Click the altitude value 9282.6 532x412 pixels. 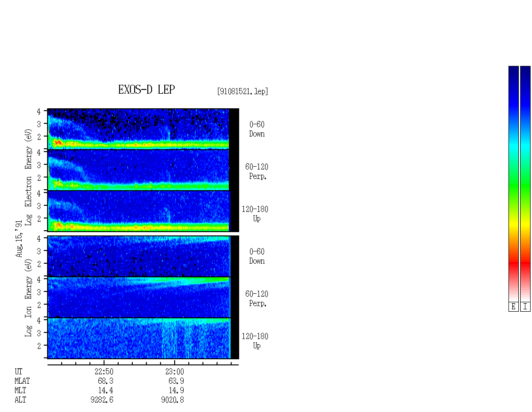click(102, 400)
